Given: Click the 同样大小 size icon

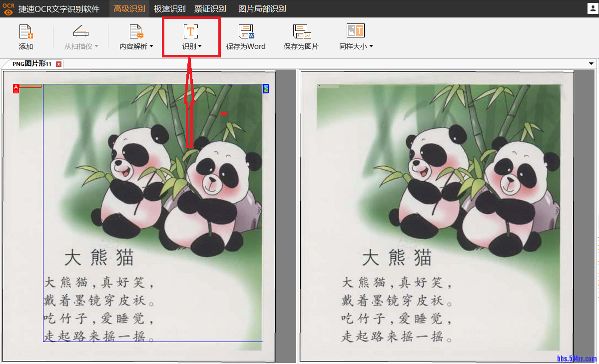Looking at the screenshot, I should coord(355,31).
